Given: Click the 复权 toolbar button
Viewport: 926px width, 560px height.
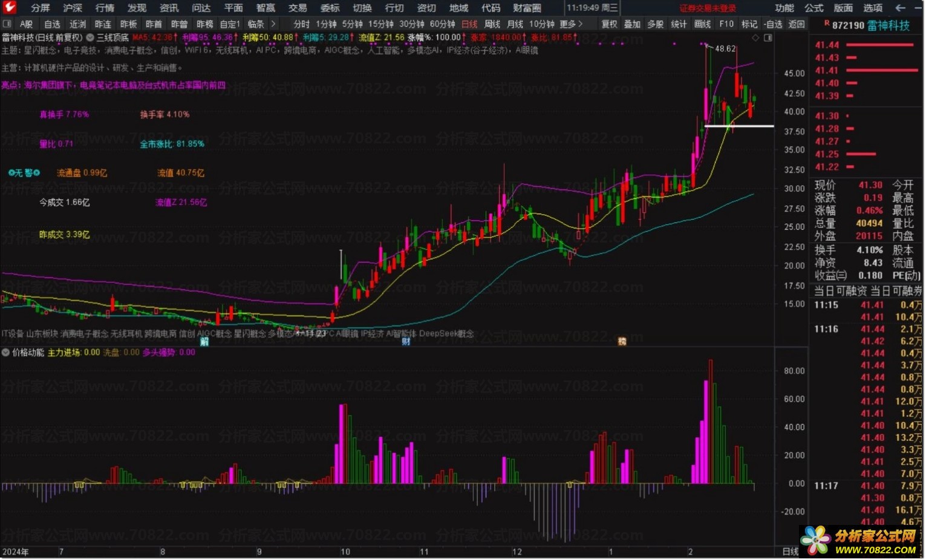Looking at the screenshot, I should (x=609, y=24).
